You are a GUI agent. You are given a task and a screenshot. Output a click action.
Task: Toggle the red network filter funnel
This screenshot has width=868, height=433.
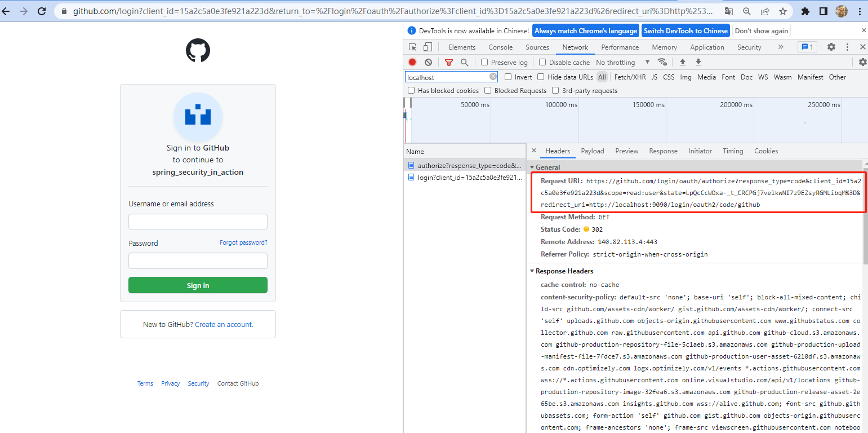449,62
